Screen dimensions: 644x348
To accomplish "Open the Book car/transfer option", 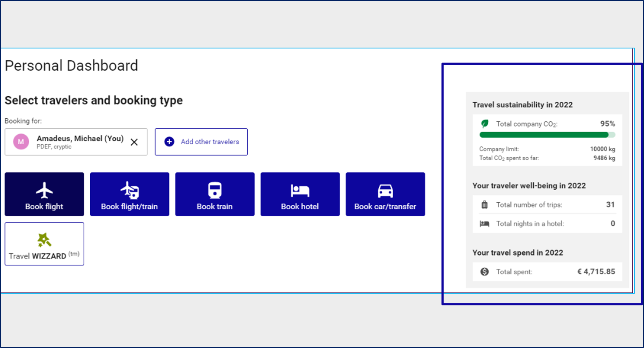I will click(385, 194).
